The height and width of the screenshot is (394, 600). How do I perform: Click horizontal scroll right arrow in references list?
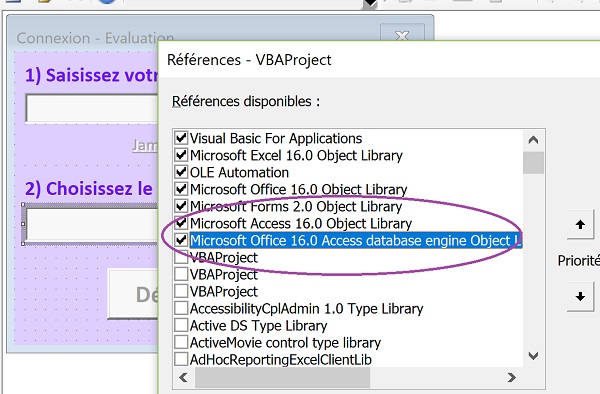(x=512, y=378)
